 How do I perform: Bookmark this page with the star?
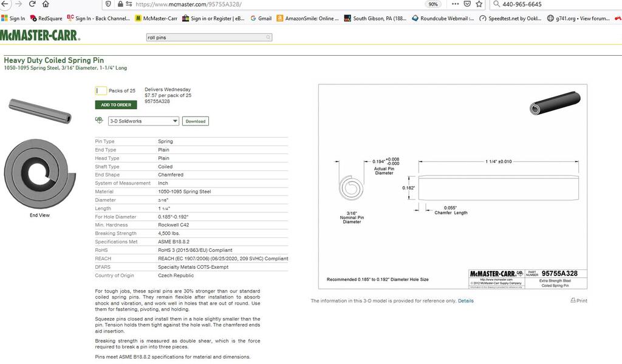[x=479, y=4]
